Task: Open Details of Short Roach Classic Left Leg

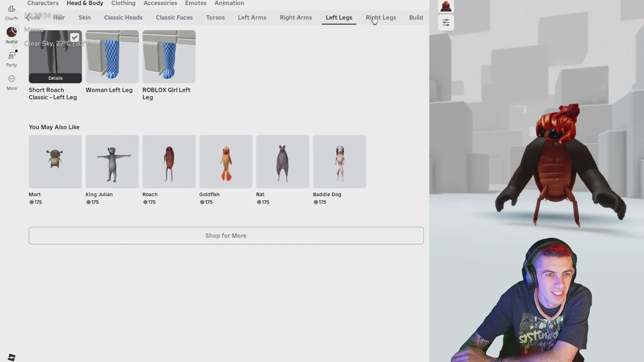Action: click(x=55, y=78)
